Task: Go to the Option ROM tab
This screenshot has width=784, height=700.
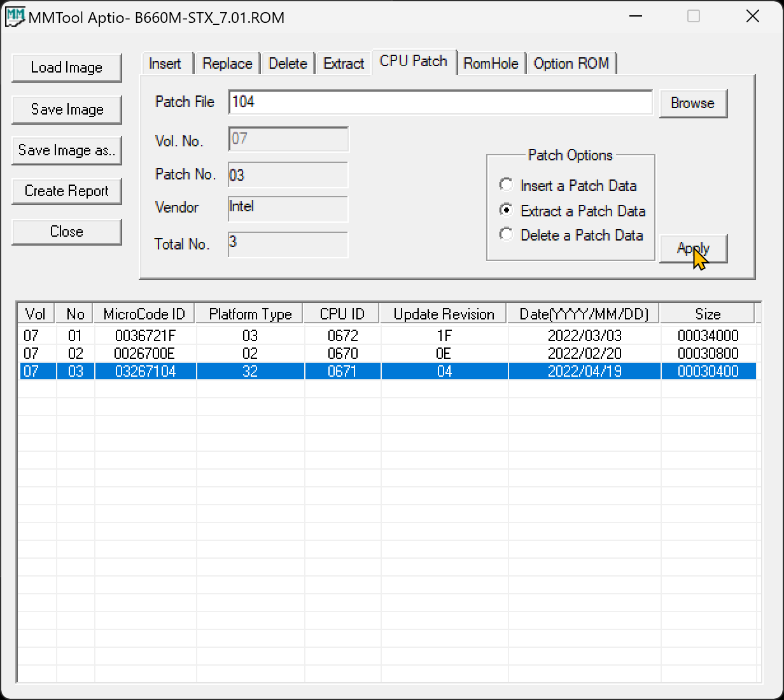Action: click(x=571, y=64)
